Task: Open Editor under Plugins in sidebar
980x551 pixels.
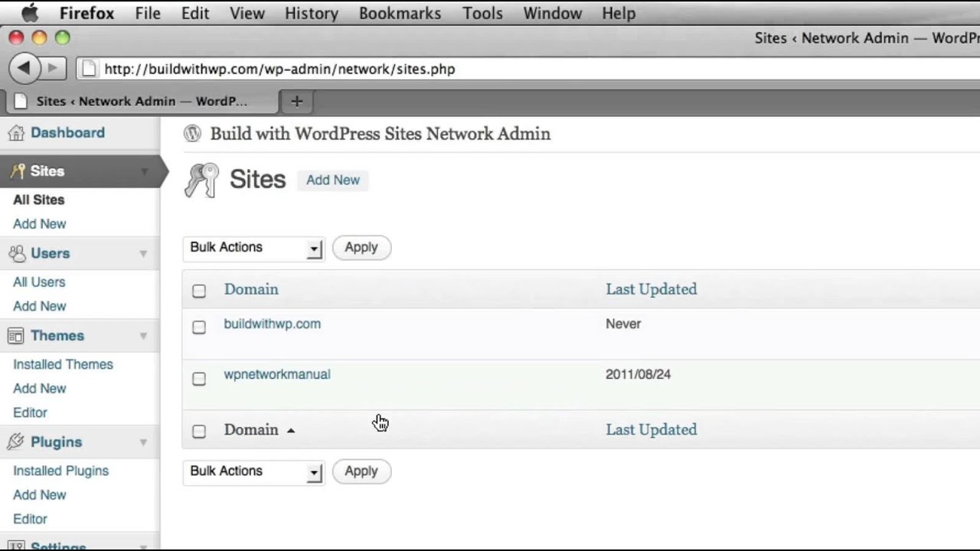Action: pos(30,519)
